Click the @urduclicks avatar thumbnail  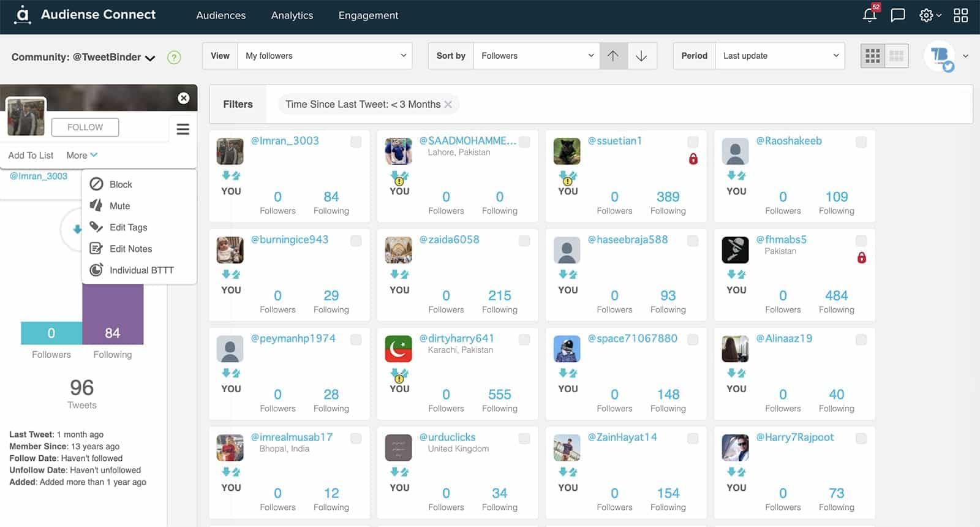pyautogui.click(x=399, y=448)
